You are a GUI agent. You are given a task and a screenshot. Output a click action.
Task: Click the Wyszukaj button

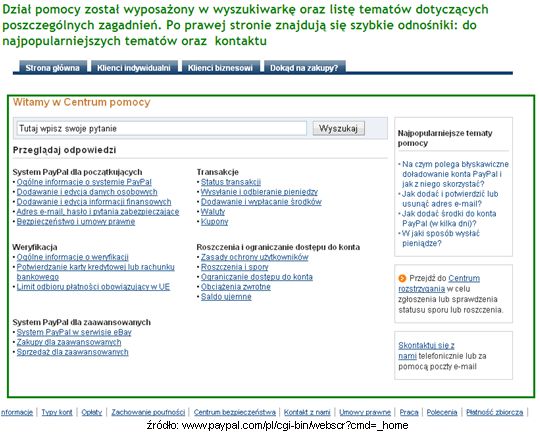coord(338,128)
